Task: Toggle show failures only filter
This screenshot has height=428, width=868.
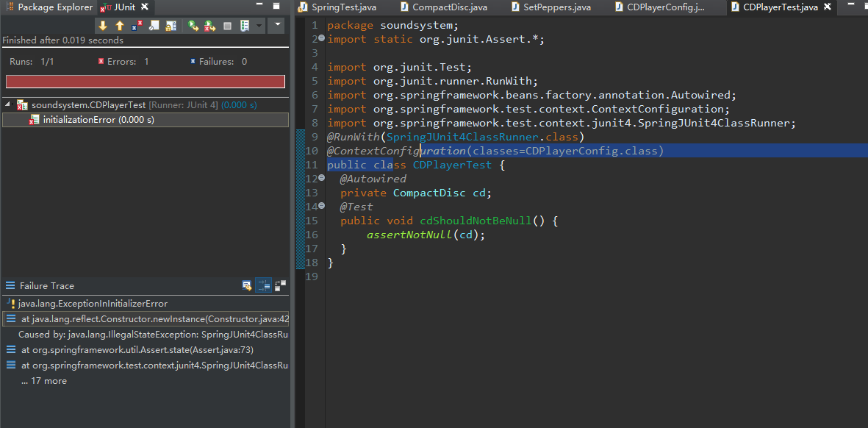Action: [137, 26]
